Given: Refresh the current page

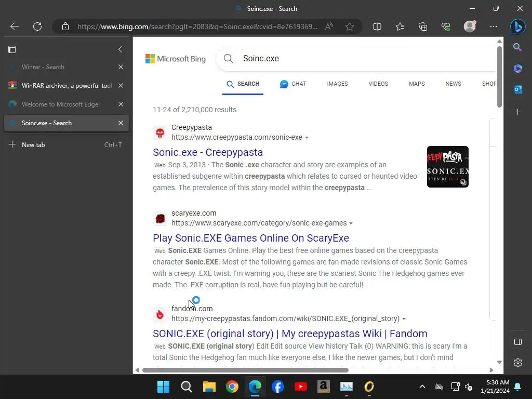Looking at the screenshot, I should pyautogui.click(x=37, y=26).
